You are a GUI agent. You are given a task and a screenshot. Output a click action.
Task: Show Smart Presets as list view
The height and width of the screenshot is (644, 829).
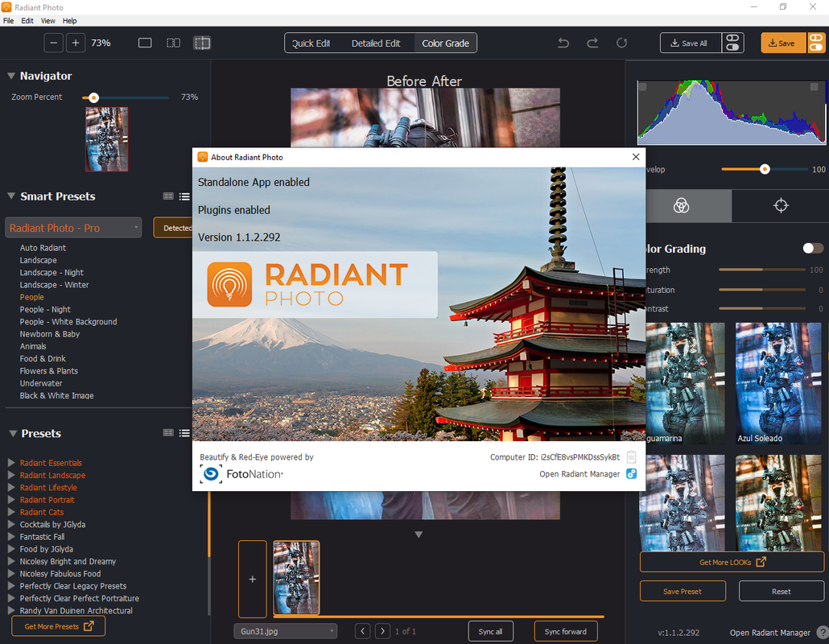[x=184, y=196]
